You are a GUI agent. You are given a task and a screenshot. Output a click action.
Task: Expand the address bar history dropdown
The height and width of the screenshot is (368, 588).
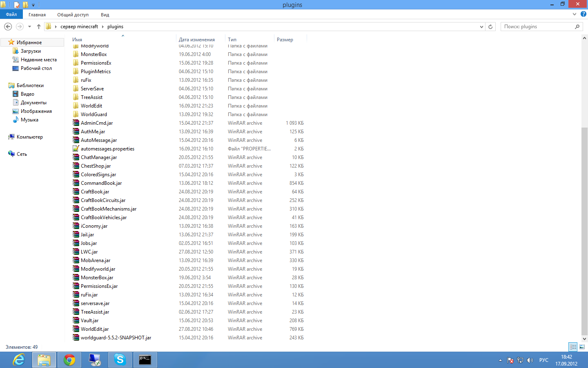(481, 27)
